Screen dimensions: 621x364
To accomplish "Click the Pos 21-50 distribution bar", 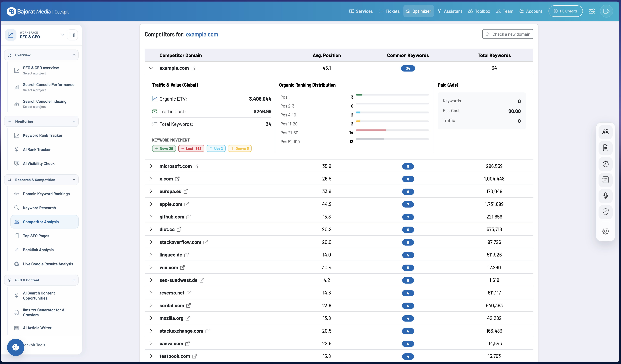I will 392,130.
